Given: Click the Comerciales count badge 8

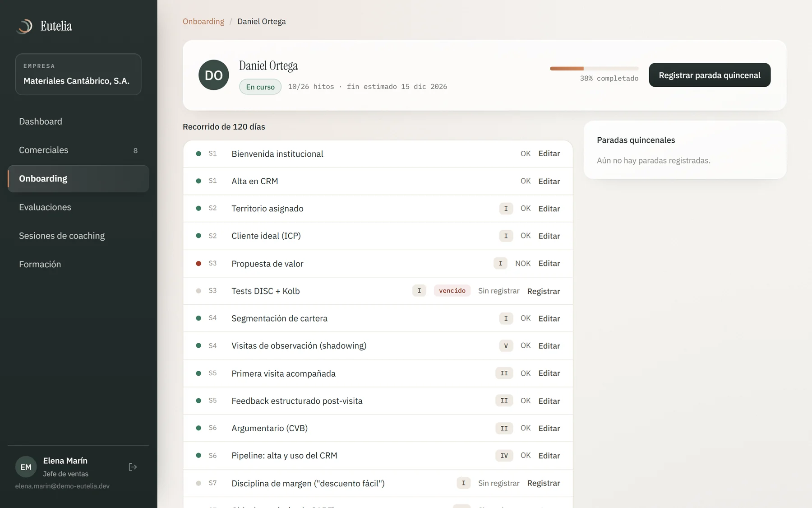Looking at the screenshot, I should click(135, 150).
